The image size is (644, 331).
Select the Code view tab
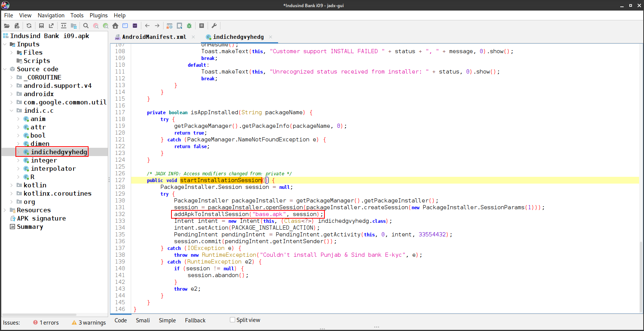click(121, 320)
